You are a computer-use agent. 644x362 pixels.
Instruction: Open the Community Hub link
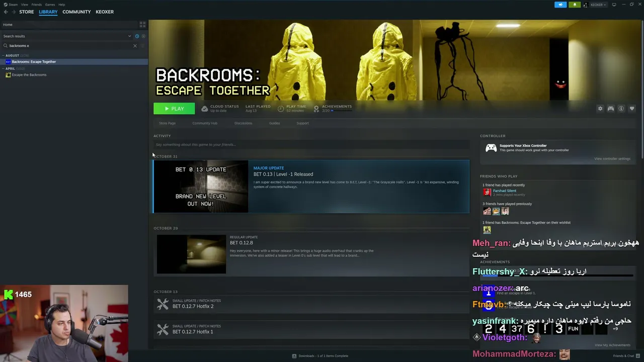(x=205, y=123)
